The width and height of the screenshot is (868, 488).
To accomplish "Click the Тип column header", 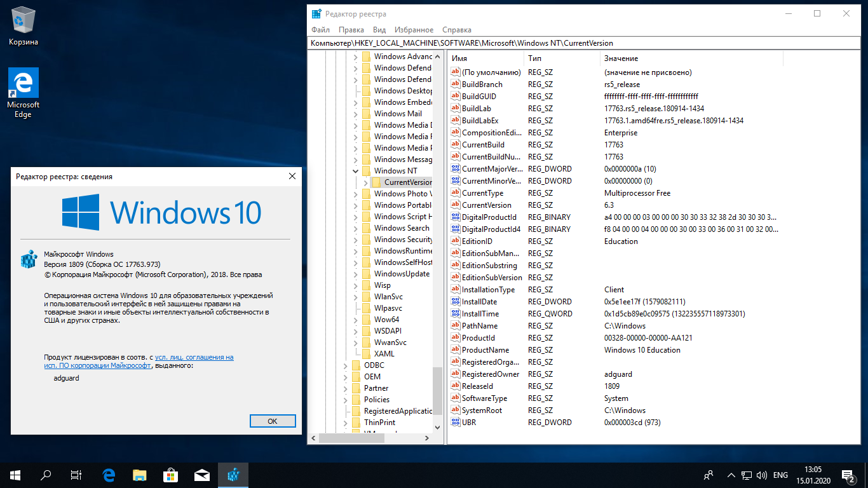I will click(562, 58).
